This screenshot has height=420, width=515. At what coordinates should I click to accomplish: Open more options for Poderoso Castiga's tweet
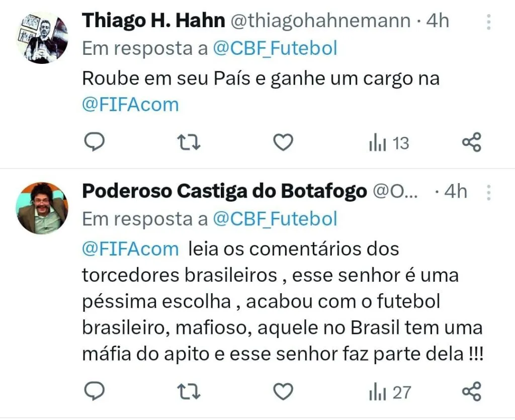click(488, 192)
